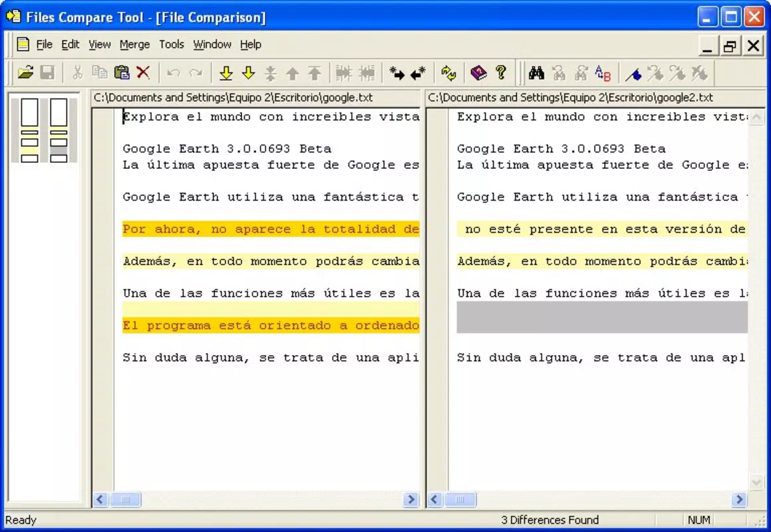Viewport: 771px width, 532px height.
Task: Click '3 Differences Found' in status bar
Action: coord(549,520)
